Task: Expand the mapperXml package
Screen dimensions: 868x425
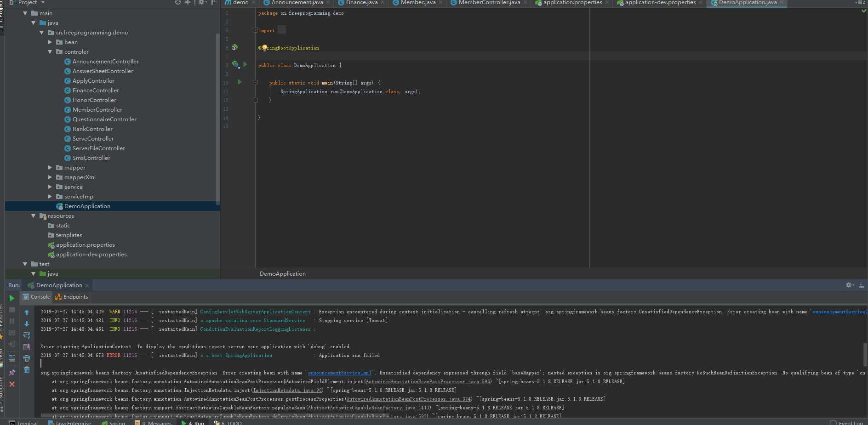Action: pos(50,177)
